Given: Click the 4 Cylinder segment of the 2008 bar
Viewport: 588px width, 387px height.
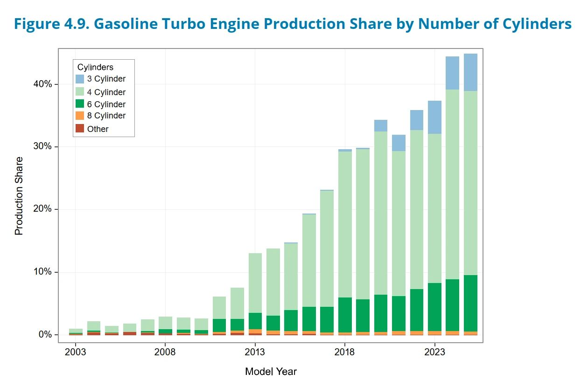Looking at the screenshot, I should click(165, 323).
